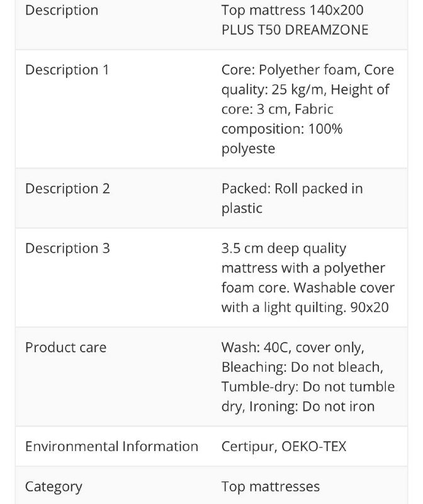Click 'Tumble-dry: Do not tumble dry' text

tap(308, 387)
